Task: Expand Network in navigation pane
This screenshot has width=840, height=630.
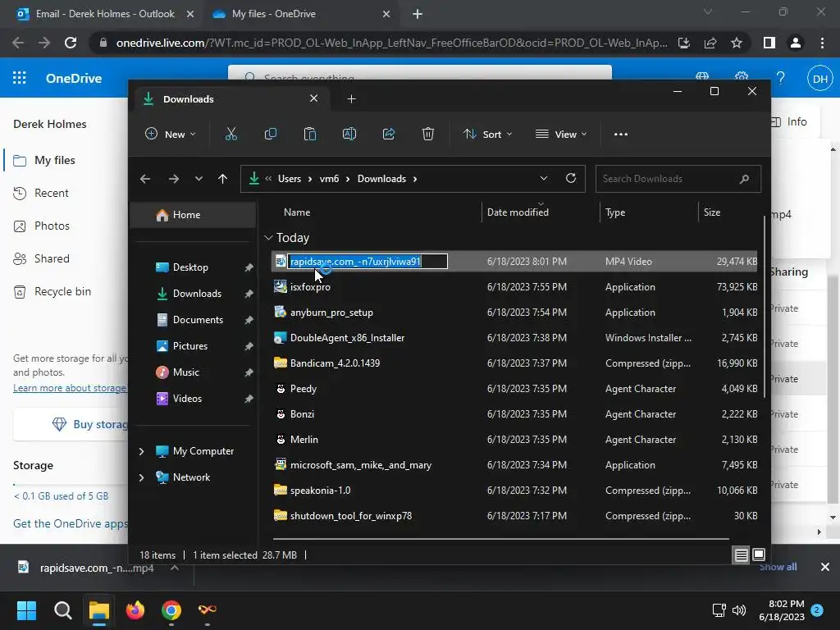Action: pos(141,477)
